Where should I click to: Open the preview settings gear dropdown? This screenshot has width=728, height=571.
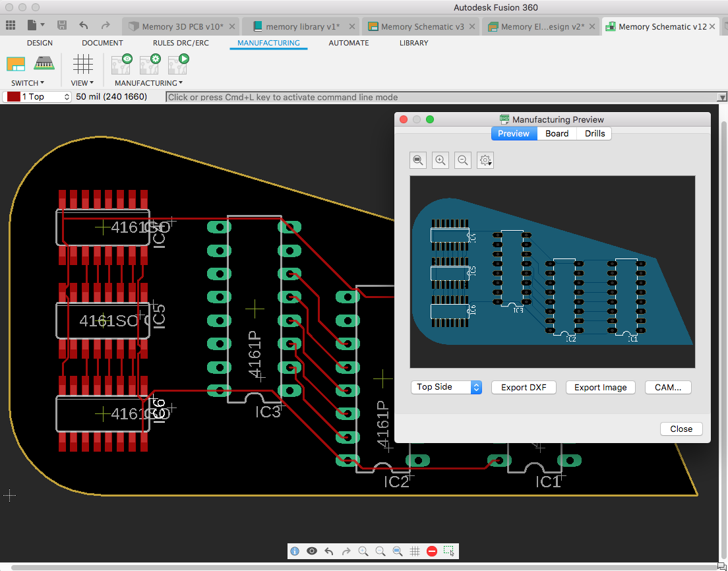485,160
